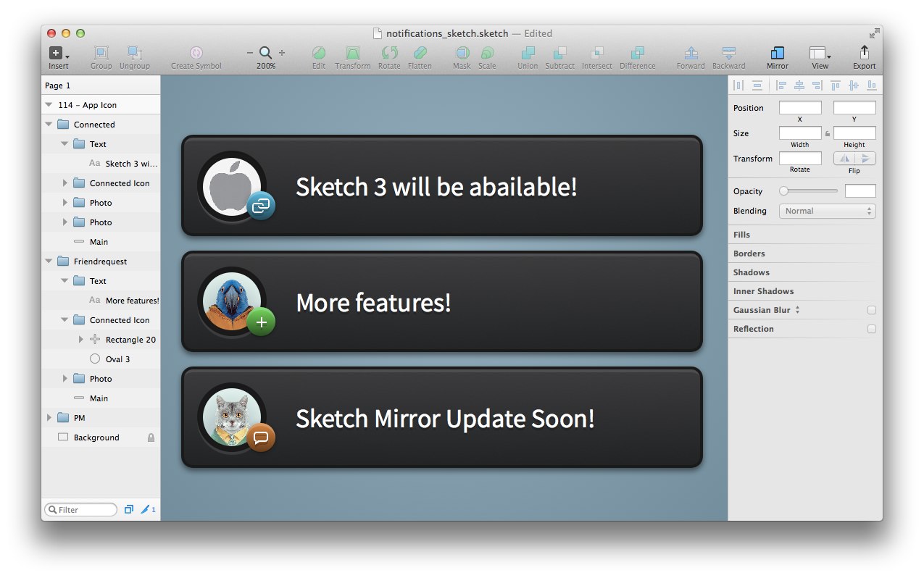Viewport: 924px width, 578px height.
Task: Open the Gaussian Blur type stepper
Action: [797, 310]
